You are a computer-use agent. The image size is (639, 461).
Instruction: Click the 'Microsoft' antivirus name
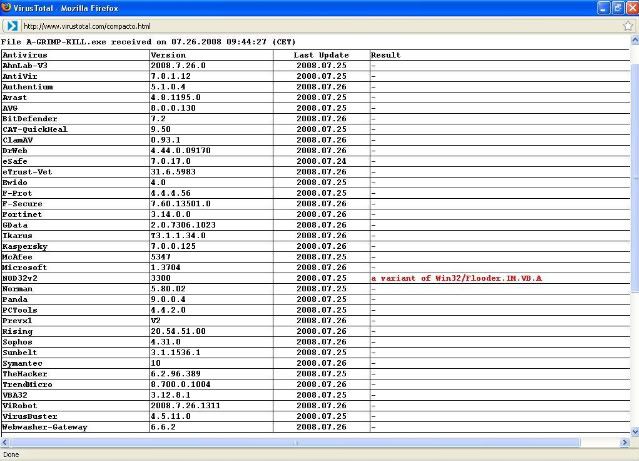[24, 267]
